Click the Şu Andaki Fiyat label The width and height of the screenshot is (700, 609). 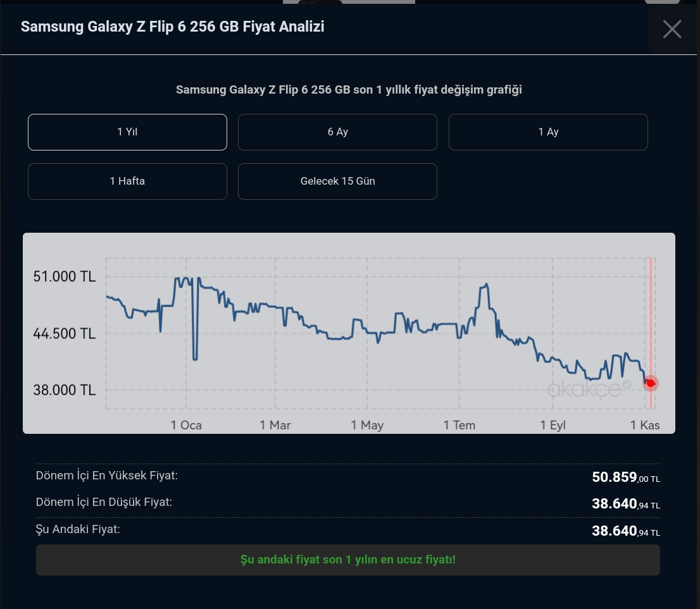pos(78,529)
